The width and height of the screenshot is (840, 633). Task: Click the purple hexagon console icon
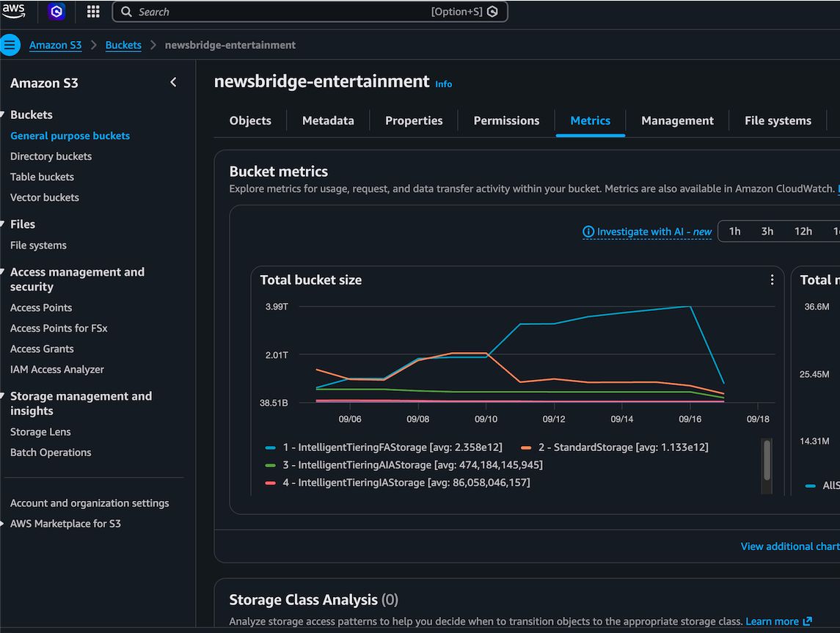pyautogui.click(x=56, y=11)
